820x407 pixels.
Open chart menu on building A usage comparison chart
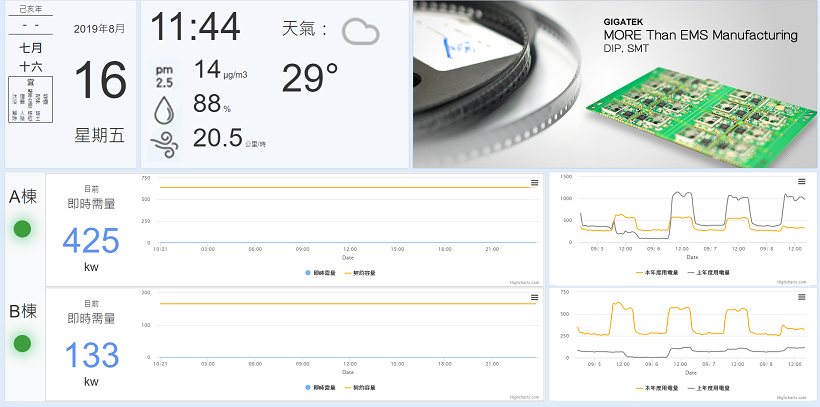(x=801, y=181)
